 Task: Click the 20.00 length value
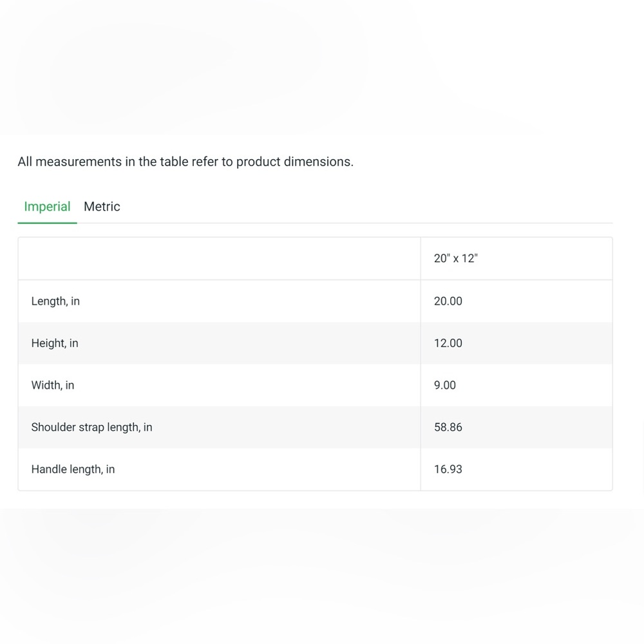pyautogui.click(x=448, y=301)
